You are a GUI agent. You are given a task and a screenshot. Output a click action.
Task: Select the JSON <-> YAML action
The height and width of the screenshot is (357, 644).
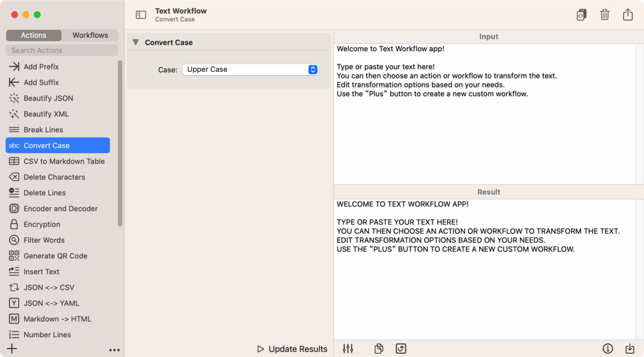pyautogui.click(x=58, y=303)
